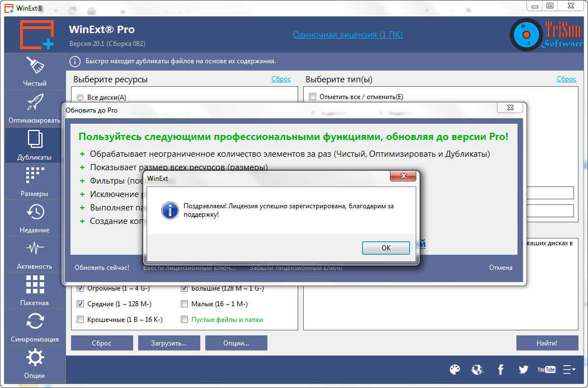588x388 pixels.
Task: Close the WinExt license message box
Action: (x=403, y=176)
